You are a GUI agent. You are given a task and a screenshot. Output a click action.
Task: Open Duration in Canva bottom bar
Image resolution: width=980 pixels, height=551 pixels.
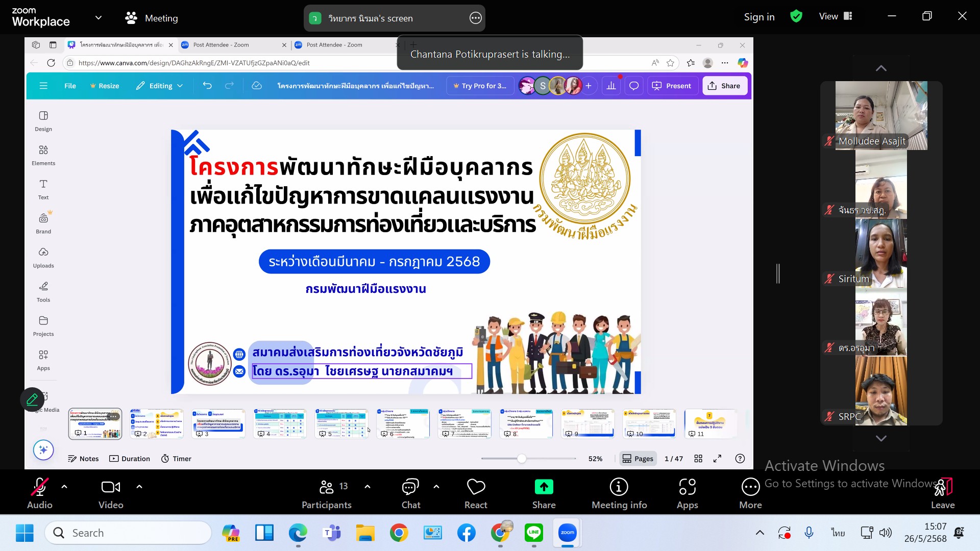coord(130,459)
